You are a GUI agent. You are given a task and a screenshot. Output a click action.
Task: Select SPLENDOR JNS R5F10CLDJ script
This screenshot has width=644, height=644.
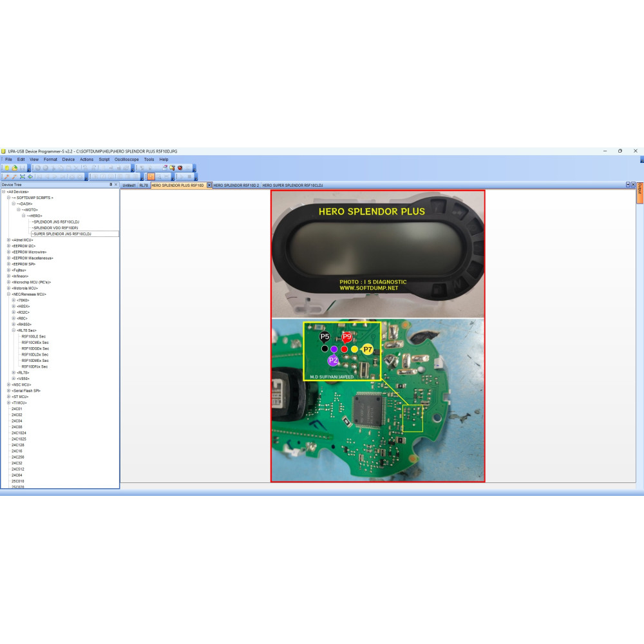(56, 222)
